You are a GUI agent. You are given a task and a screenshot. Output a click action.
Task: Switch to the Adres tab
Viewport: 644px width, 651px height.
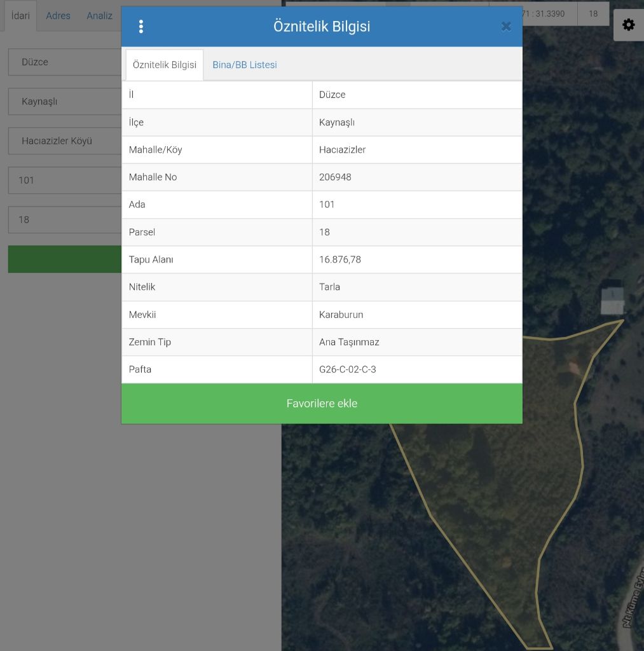(x=58, y=16)
